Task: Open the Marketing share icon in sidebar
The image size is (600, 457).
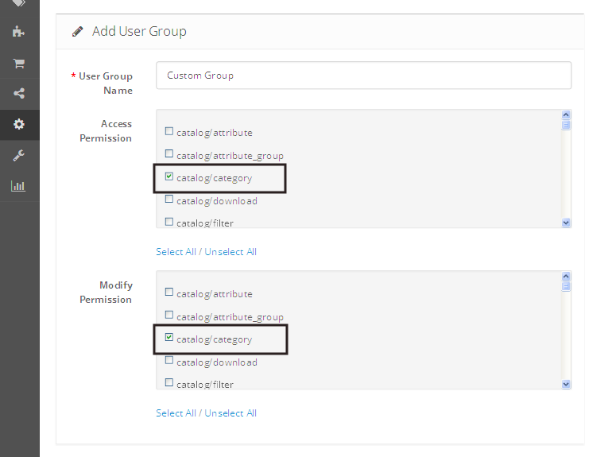Action: tap(19, 93)
